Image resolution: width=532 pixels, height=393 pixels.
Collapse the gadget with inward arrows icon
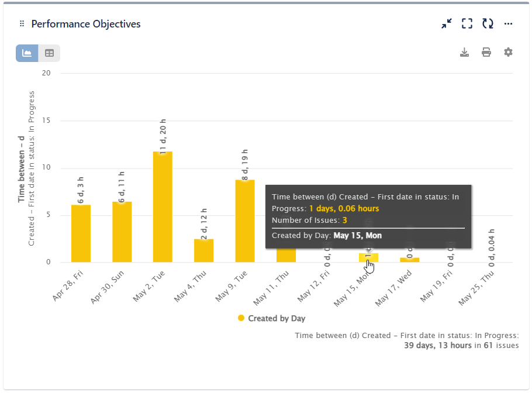(x=446, y=23)
